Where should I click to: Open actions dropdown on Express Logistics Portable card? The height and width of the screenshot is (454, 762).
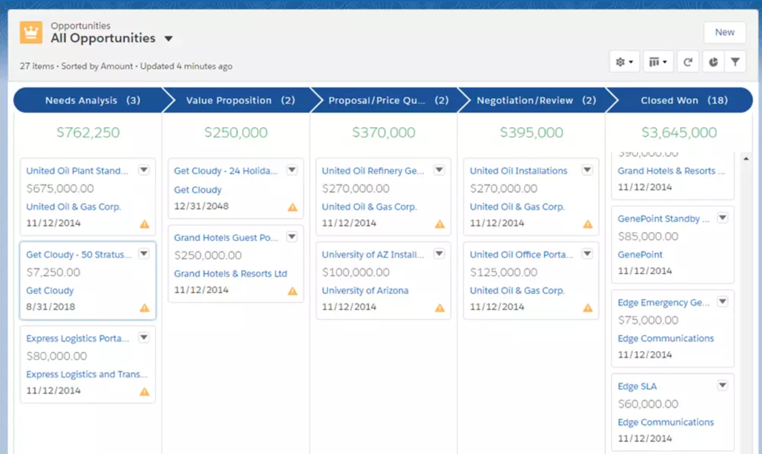144,338
